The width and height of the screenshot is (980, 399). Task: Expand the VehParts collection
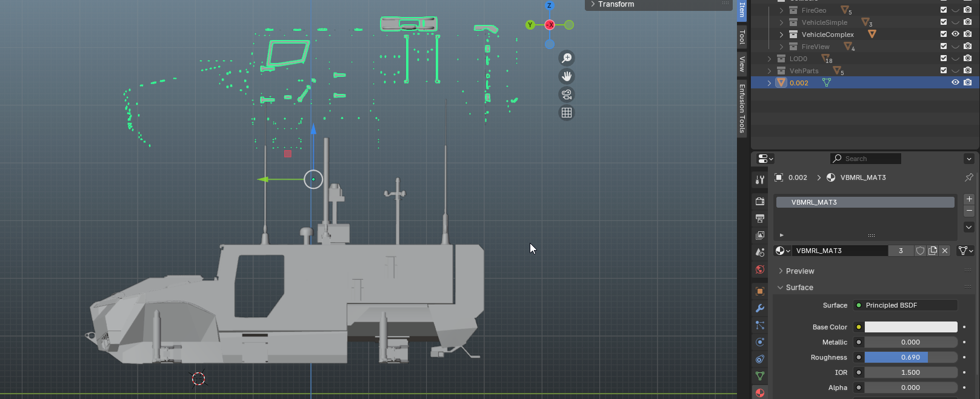769,71
